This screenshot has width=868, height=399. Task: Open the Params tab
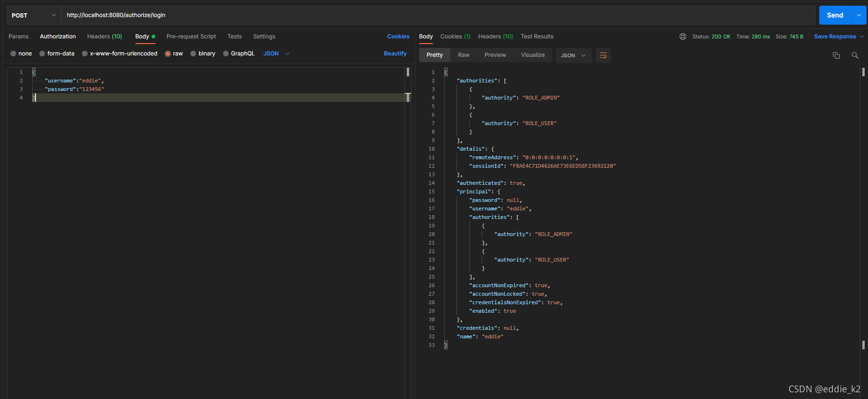click(x=18, y=36)
